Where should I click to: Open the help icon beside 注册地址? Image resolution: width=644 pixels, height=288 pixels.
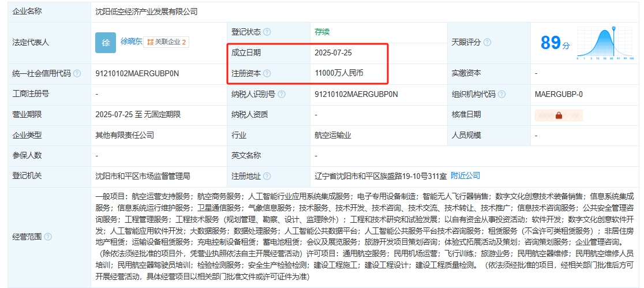(x=267, y=177)
